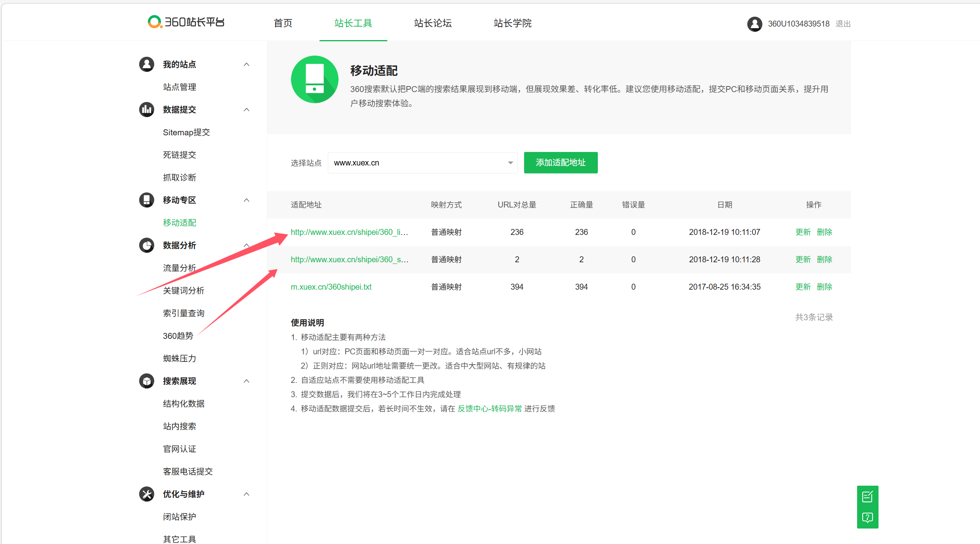Collapse the 数据提交 section
The image size is (980, 544).
point(247,110)
